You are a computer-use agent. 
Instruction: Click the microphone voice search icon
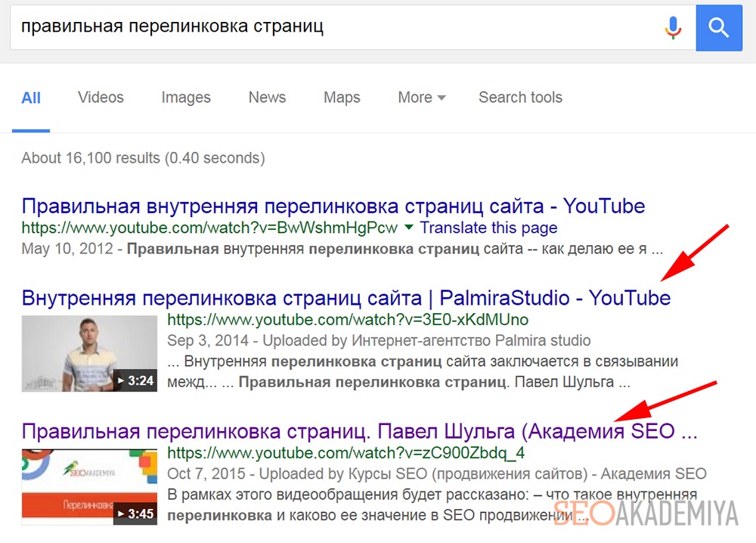pos(672,28)
